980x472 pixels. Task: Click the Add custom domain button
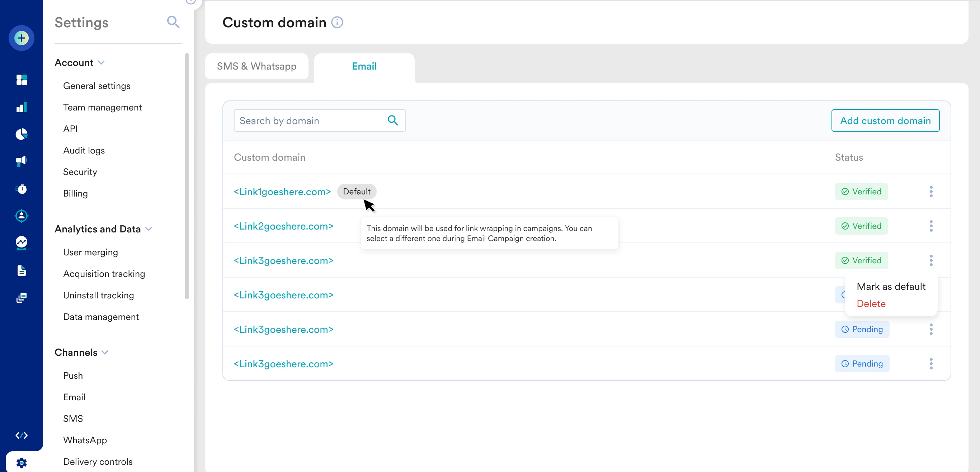885,121
